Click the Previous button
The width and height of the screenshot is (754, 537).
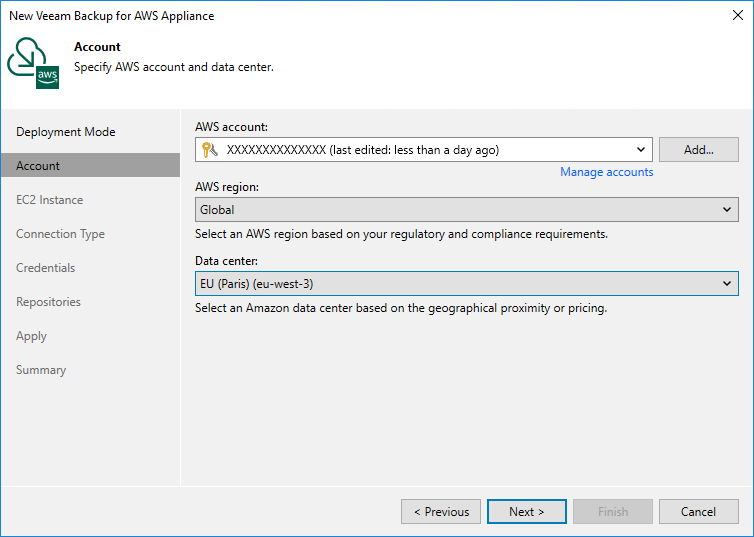point(441,512)
